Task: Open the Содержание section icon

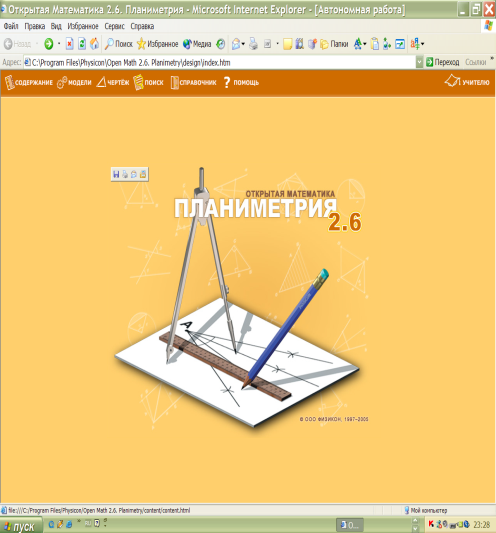Action: (x=10, y=83)
